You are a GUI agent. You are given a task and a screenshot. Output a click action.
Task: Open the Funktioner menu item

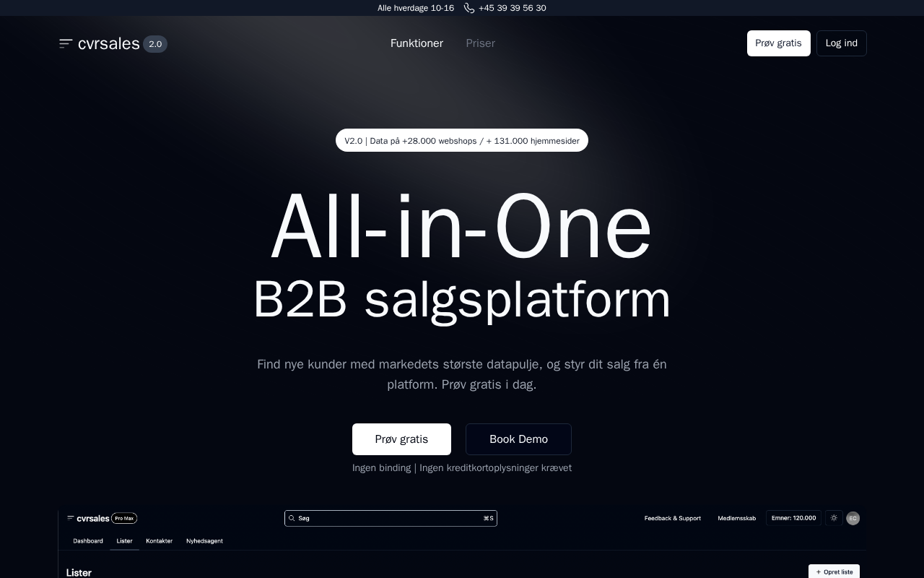pos(417,43)
